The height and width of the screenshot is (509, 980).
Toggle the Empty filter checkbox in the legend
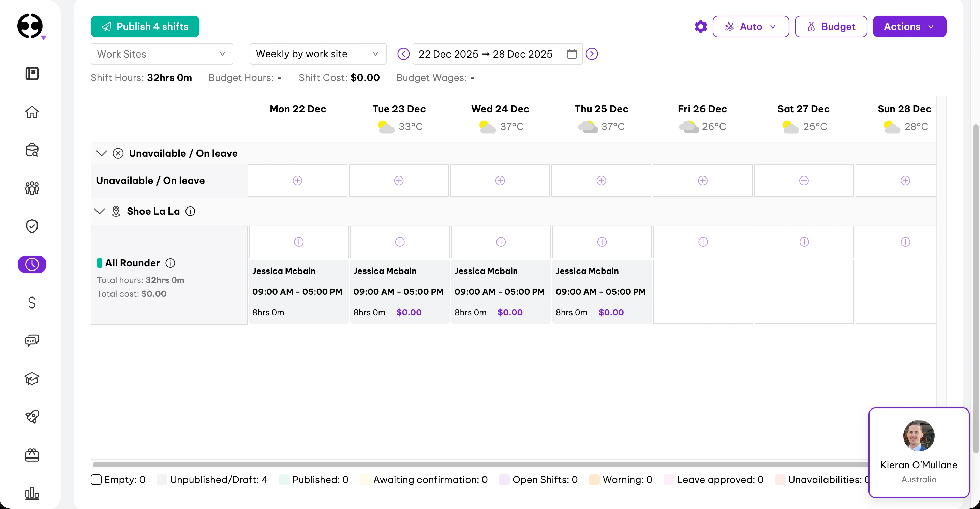pos(96,480)
